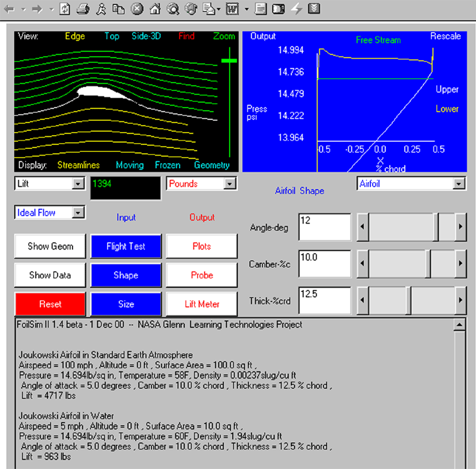Image resolution: width=476 pixels, height=469 pixels.
Task: Click the Media globe icon
Action: [x=191, y=9]
